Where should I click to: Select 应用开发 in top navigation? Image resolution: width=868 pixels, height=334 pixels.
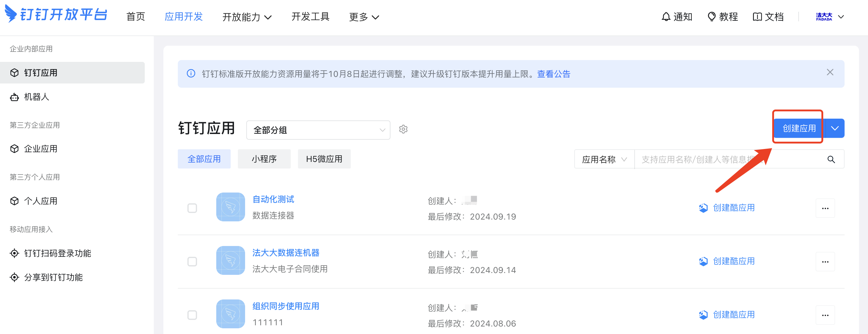[x=183, y=17]
